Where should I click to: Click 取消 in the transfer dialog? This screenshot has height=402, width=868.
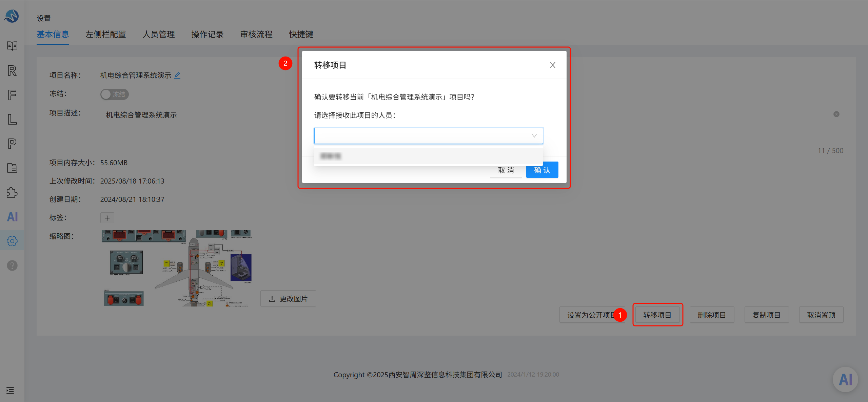point(506,170)
